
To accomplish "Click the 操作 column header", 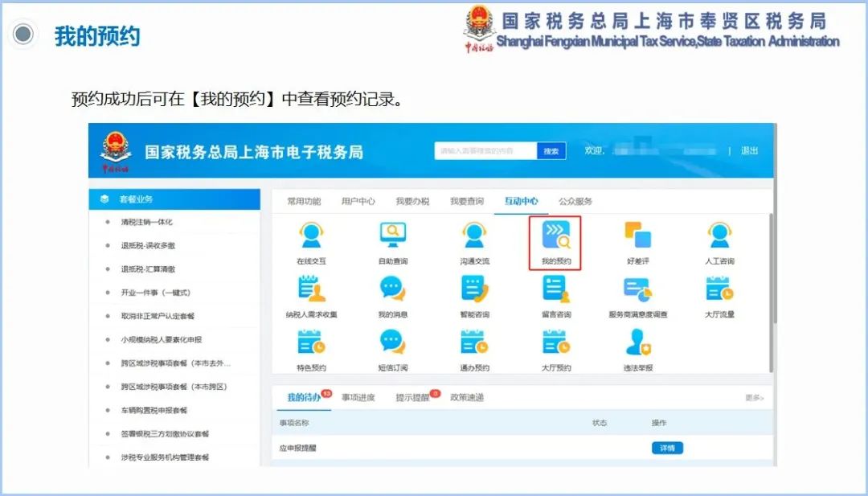I will tap(659, 423).
